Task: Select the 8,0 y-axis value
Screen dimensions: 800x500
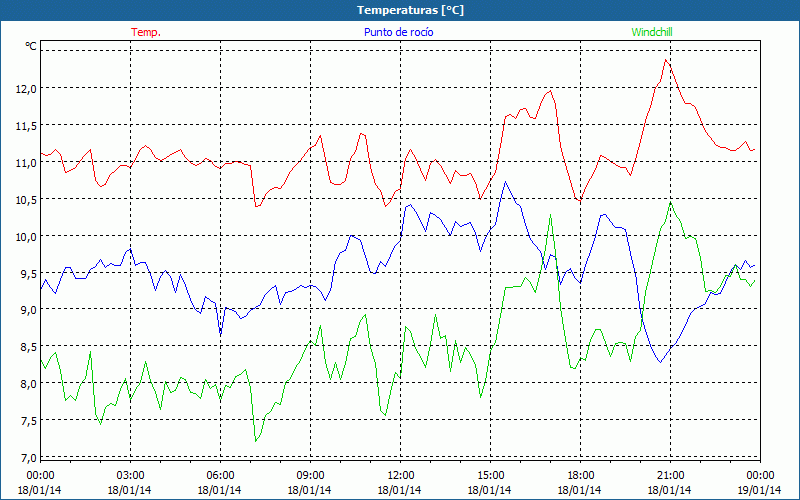Action: [x=29, y=384]
